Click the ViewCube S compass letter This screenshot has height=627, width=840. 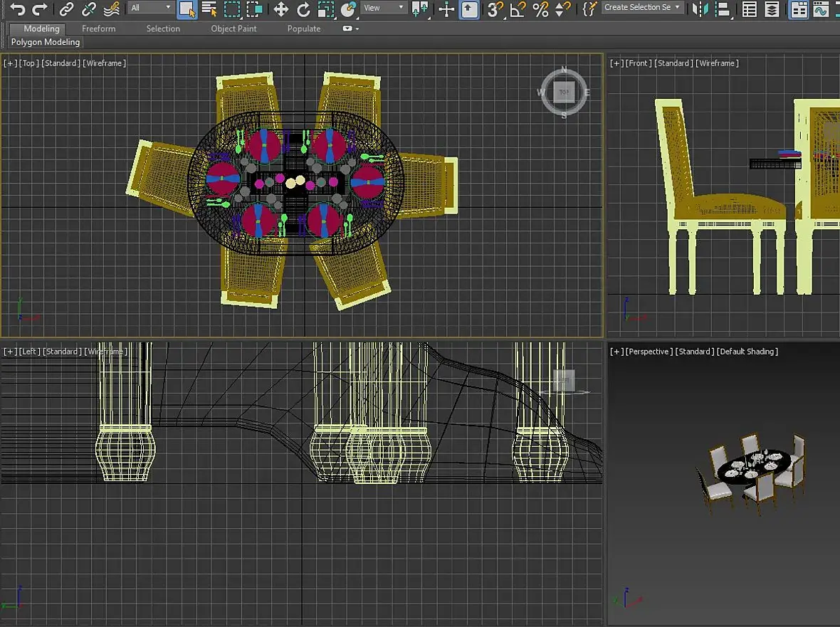point(564,115)
